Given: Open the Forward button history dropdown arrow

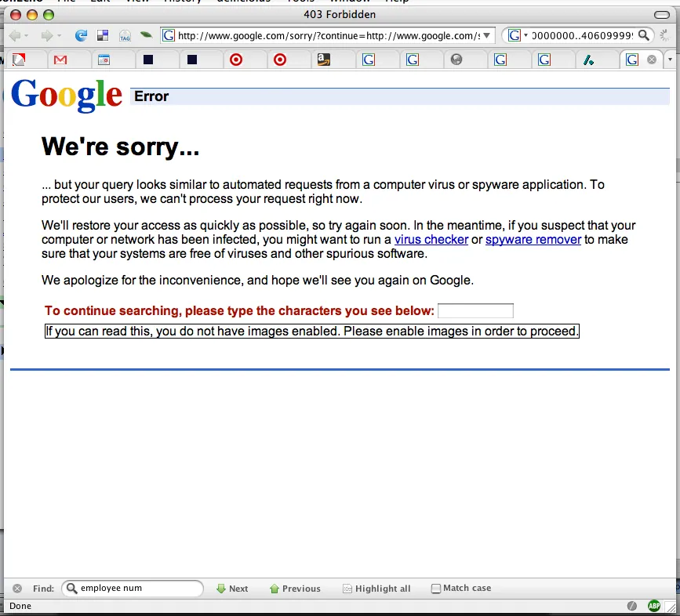Looking at the screenshot, I should pos(59,36).
